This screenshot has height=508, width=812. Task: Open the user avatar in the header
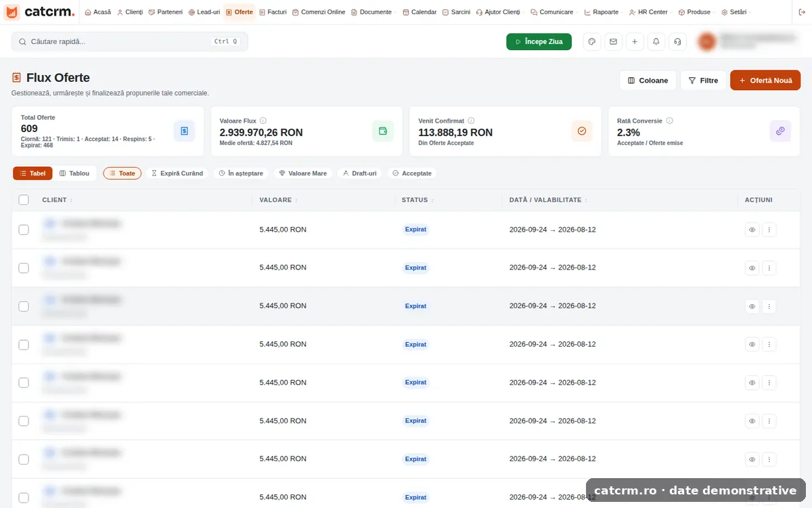tap(706, 41)
